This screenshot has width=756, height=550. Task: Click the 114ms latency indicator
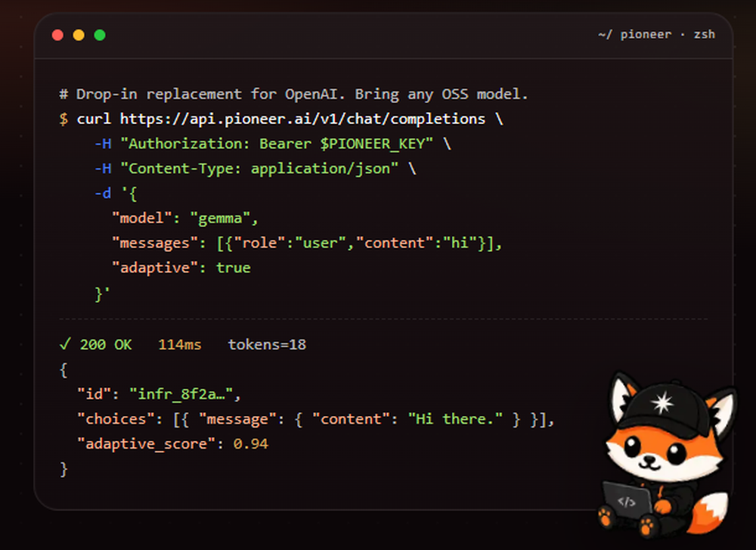pyautogui.click(x=179, y=344)
